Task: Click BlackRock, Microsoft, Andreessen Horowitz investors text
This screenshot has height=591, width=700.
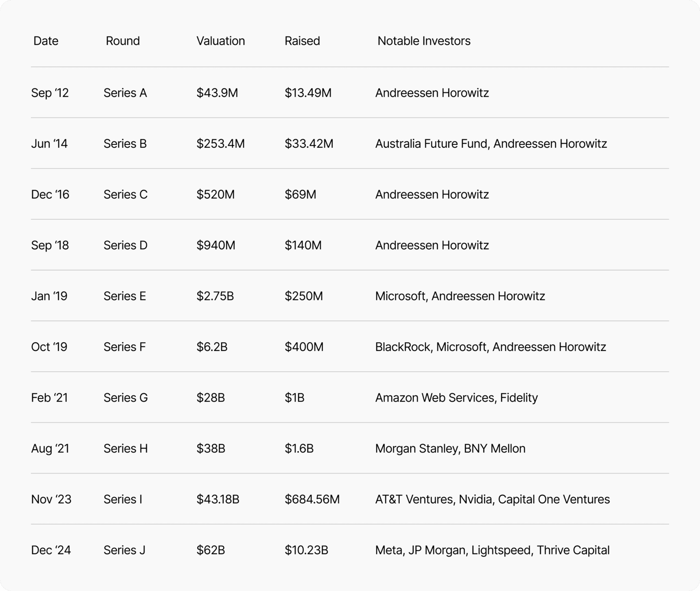Action: pyautogui.click(x=490, y=347)
